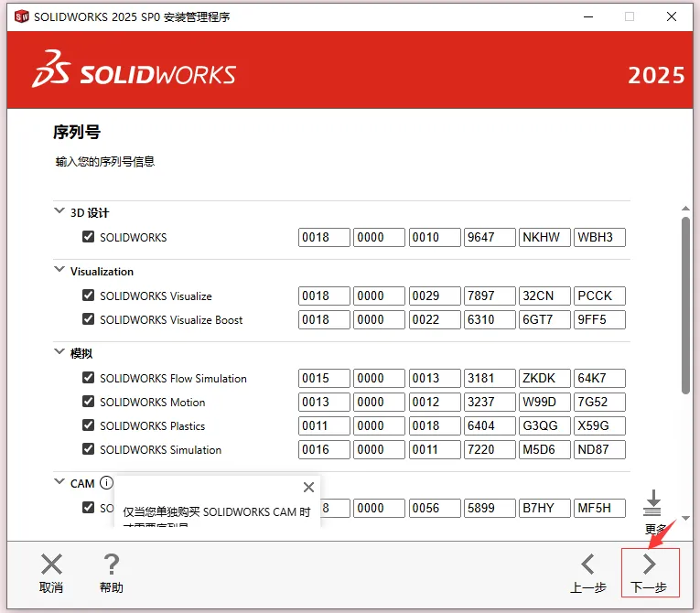This screenshot has width=700, height=613.
Task: Click the SOLIDWORKS Visualize Boost label
Action: click(171, 320)
